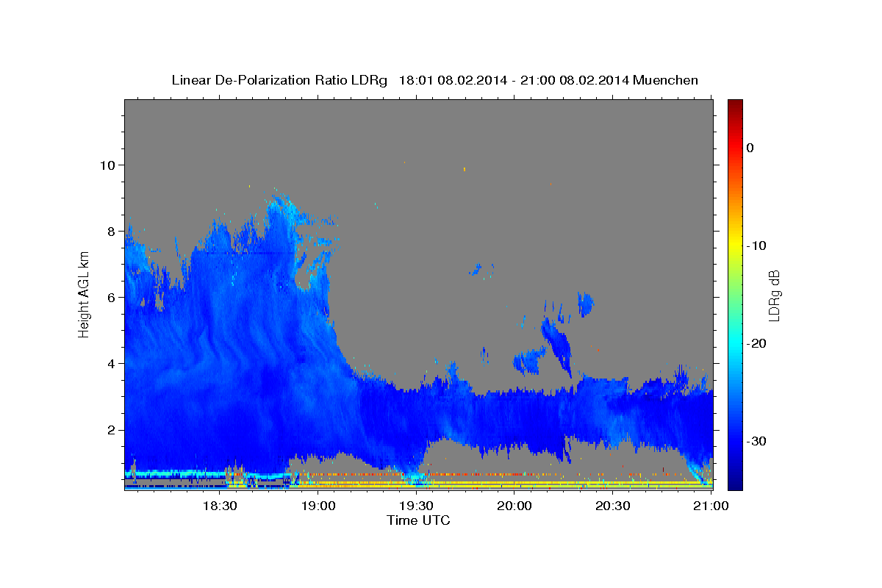Select the 19:30 time tick label

415,506
